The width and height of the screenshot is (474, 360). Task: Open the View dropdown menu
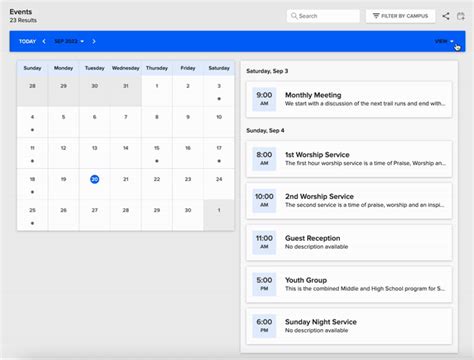pyautogui.click(x=444, y=41)
